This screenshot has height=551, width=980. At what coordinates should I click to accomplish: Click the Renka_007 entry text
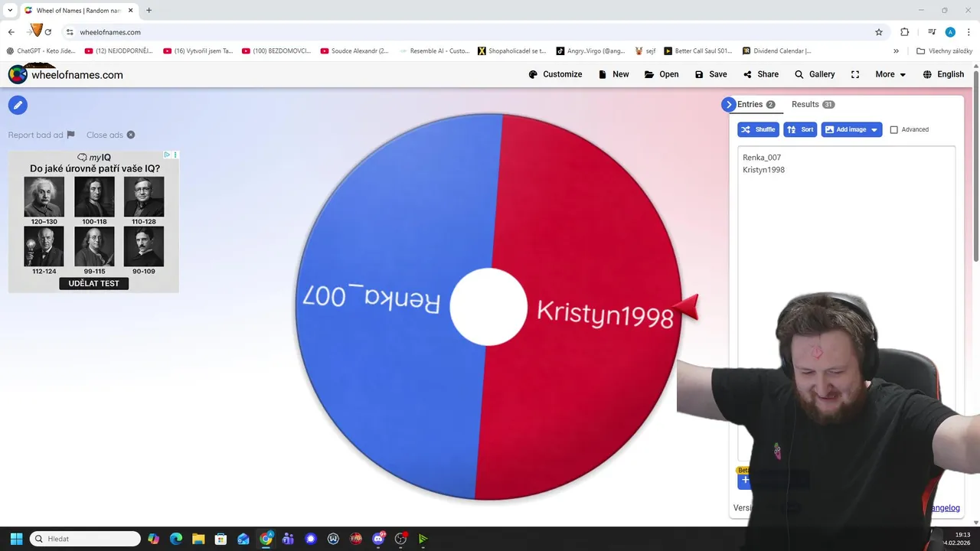coord(762,158)
